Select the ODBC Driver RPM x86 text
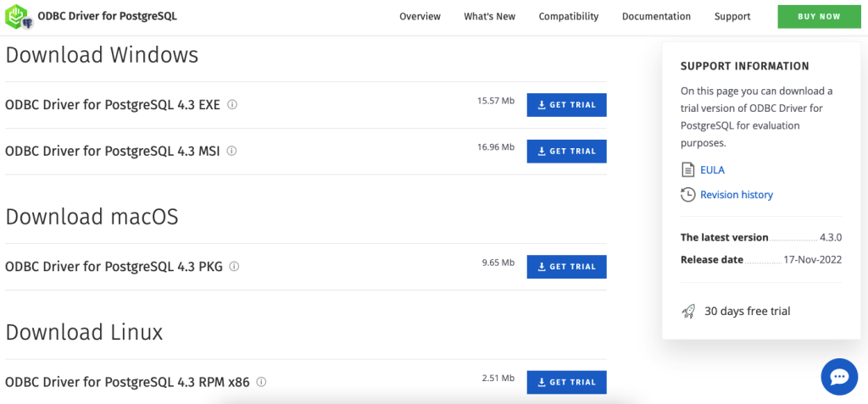The height and width of the screenshot is (404, 868). [127, 382]
